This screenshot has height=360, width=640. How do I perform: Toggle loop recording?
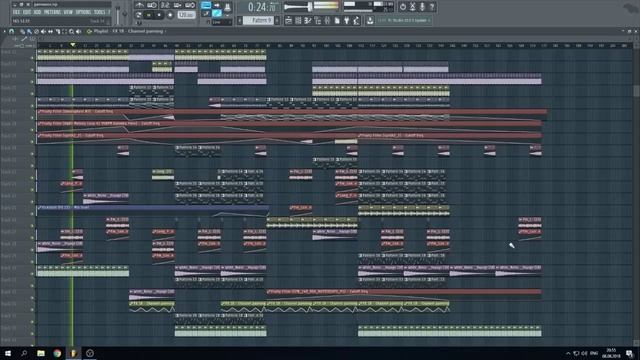pos(190,5)
